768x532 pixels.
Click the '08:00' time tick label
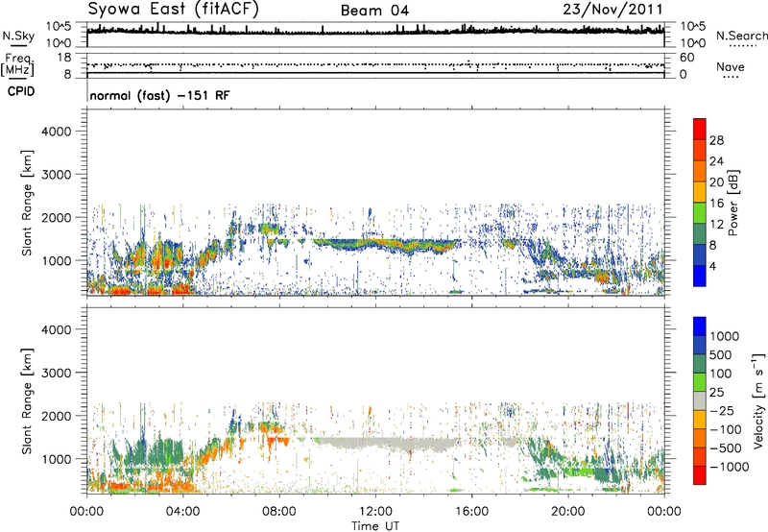[x=279, y=512]
